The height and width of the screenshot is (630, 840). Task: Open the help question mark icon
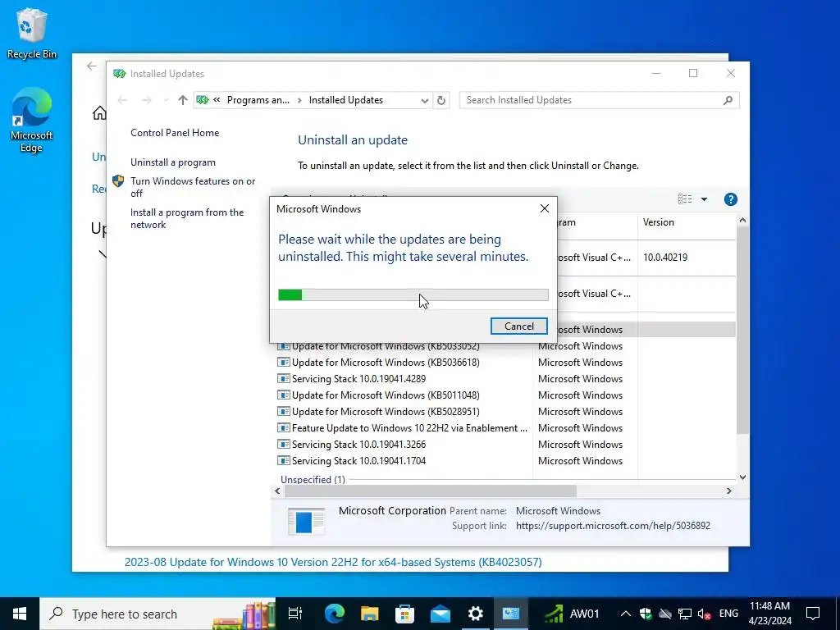pos(730,199)
